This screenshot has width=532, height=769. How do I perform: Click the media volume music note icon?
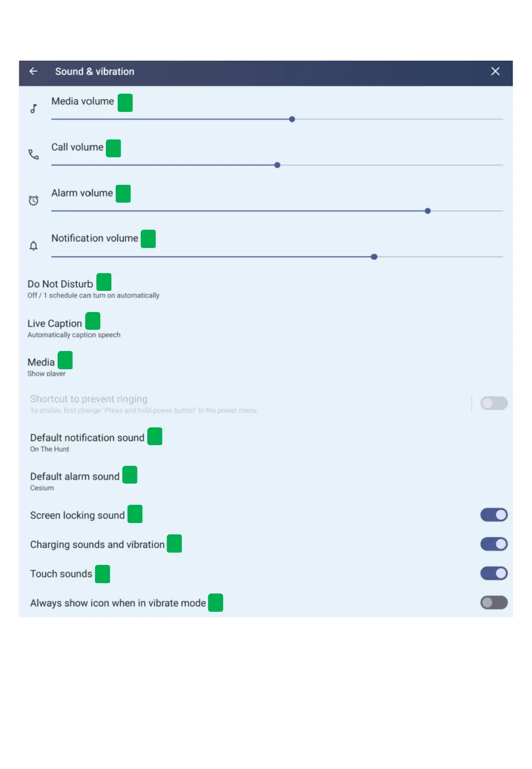pos(33,108)
